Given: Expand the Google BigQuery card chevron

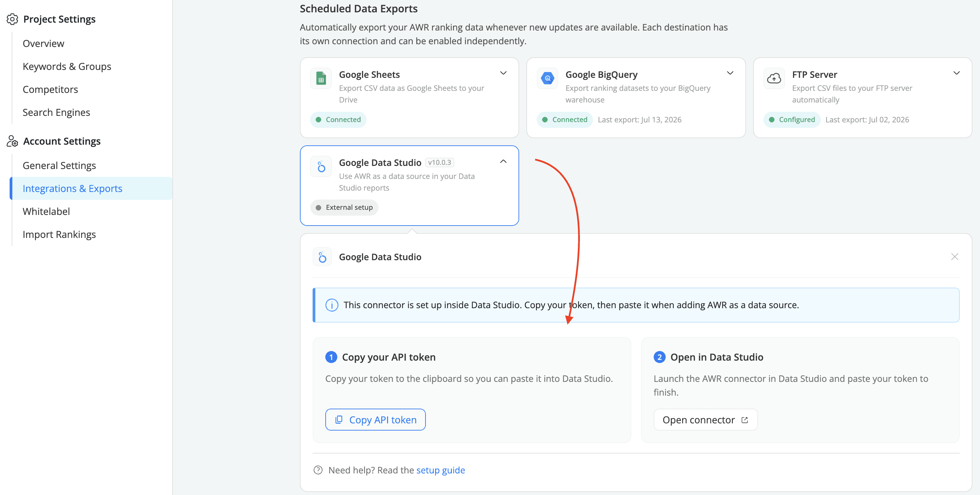Looking at the screenshot, I should pyautogui.click(x=730, y=73).
